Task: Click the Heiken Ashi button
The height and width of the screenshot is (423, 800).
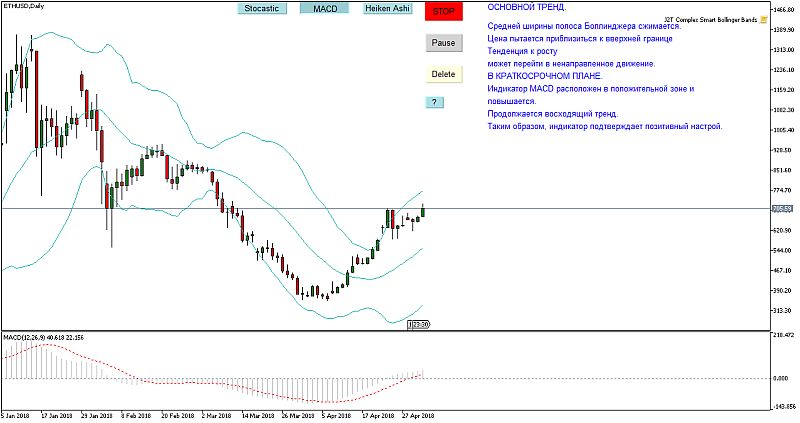Action: point(387,8)
